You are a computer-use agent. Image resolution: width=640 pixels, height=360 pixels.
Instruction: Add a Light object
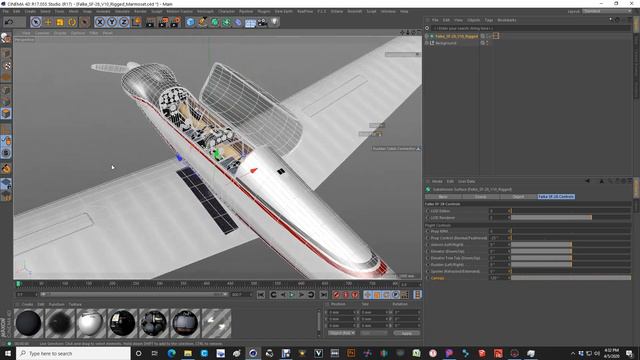[274, 22]
